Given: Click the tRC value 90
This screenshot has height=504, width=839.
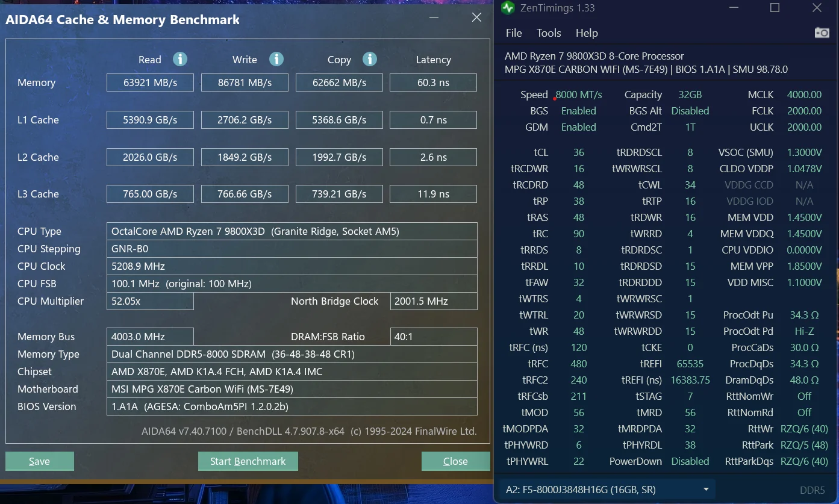Looking at the screenshot, I should coord(579,234).
